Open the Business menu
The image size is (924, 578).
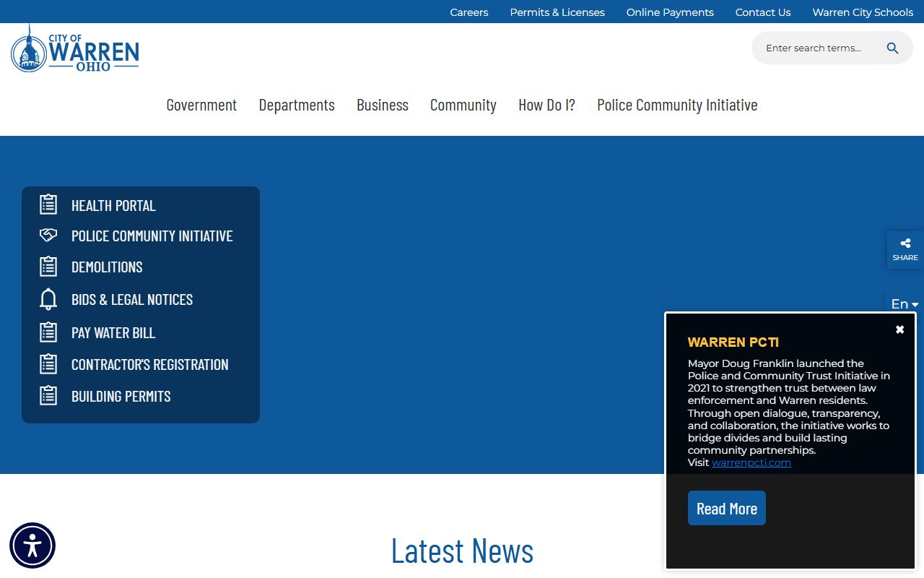383,105
